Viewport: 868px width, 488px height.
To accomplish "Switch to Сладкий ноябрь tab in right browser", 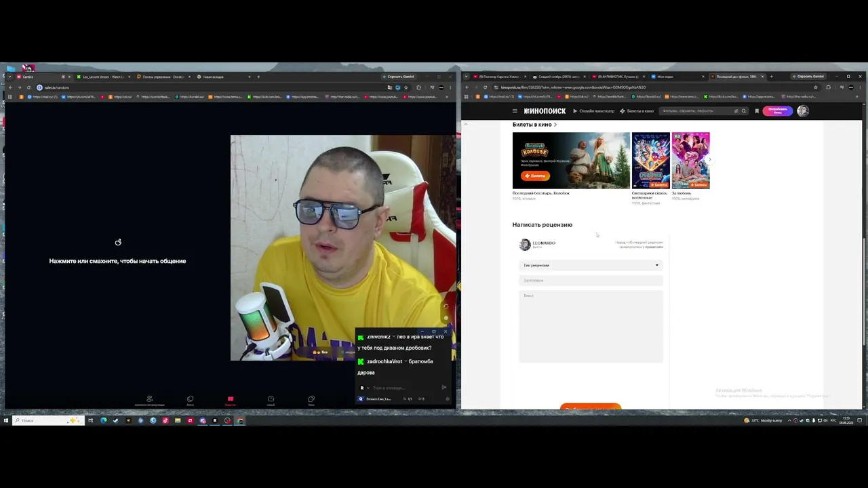I will coord(560,77).
